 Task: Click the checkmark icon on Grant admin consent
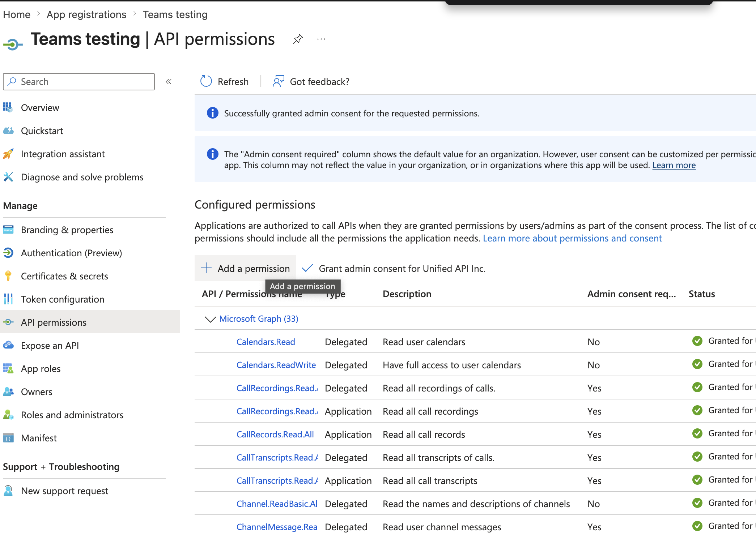[307, 268]
